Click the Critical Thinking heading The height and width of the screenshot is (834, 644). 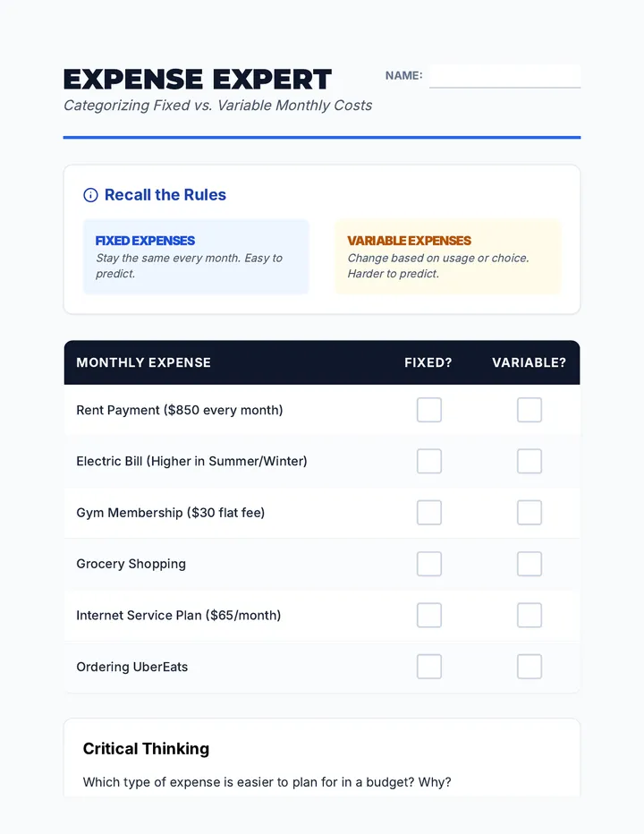pos(147,749)
